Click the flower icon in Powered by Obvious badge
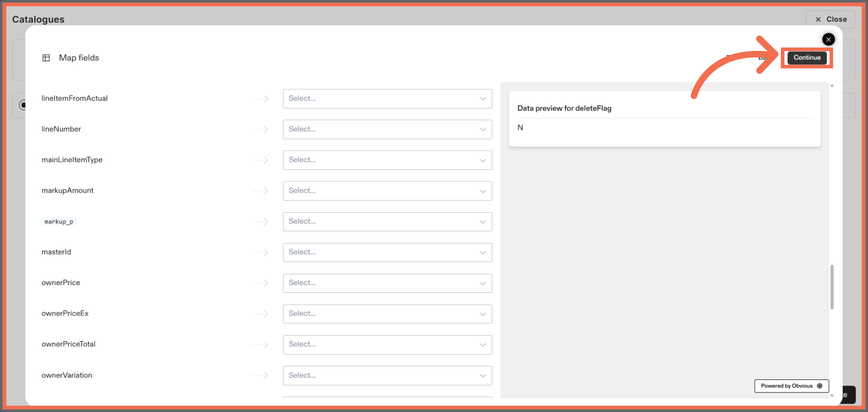This screenshot has width=868, height=412. tap(820, 386)
